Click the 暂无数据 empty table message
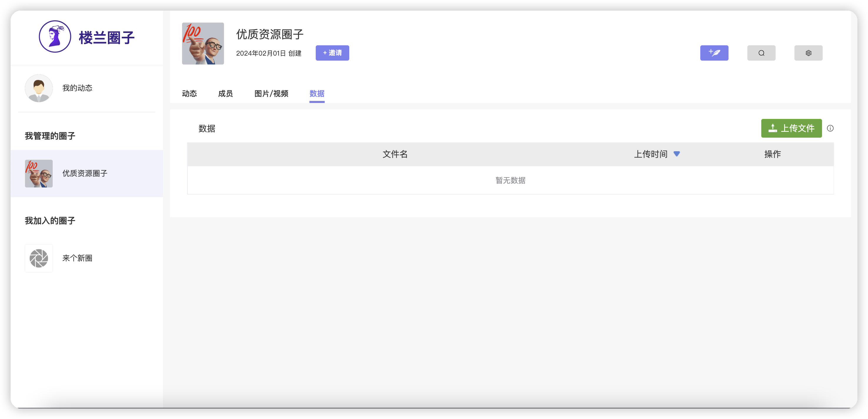This screenshot has width=868, height=419. click(x=511, y=180)
